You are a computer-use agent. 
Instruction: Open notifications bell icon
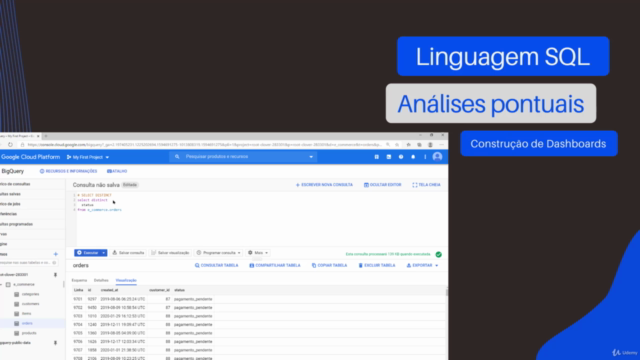(x=413, y=157)
